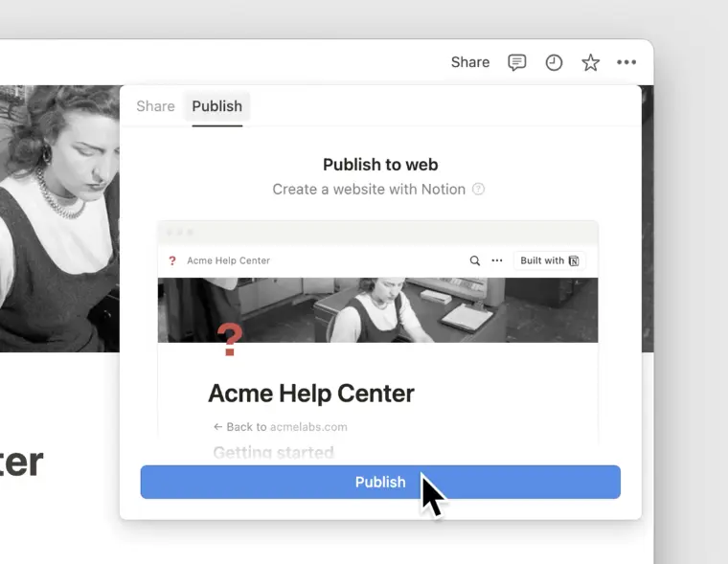Click the page cover photo behind popup
728x564 pixels.
pos(59,218)
